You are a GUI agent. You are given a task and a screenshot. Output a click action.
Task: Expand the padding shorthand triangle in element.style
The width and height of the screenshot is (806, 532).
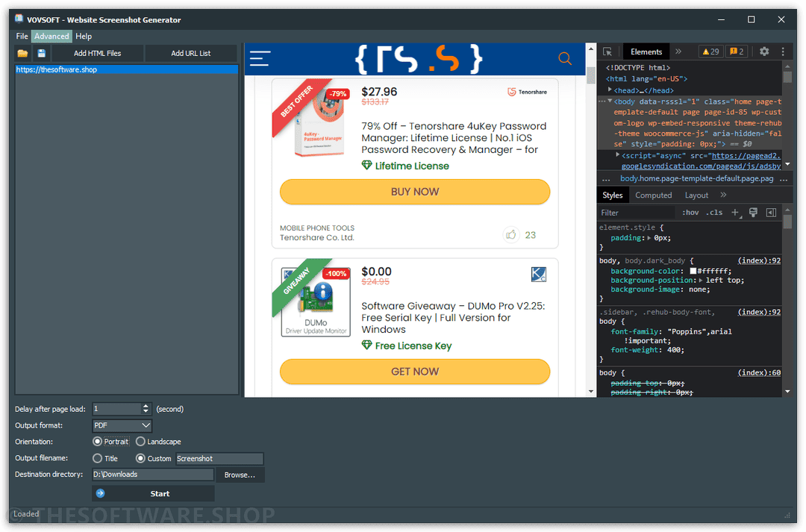(649, 238)
